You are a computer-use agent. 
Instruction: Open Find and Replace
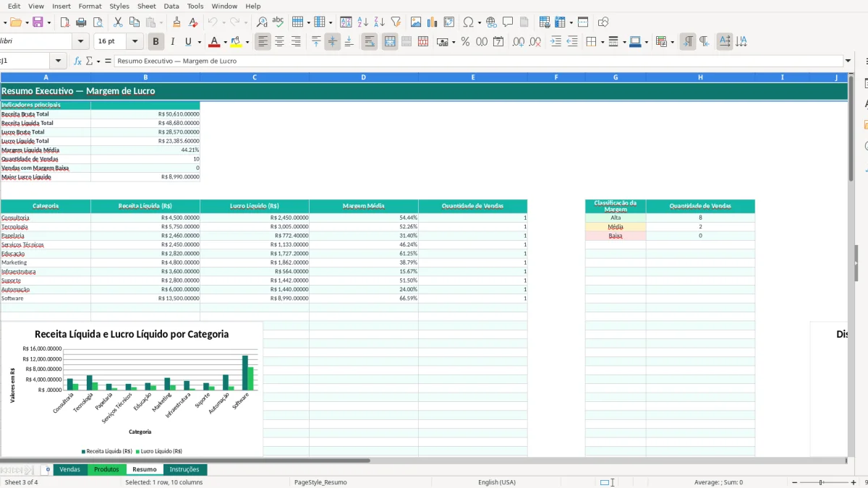click(262, 22)
